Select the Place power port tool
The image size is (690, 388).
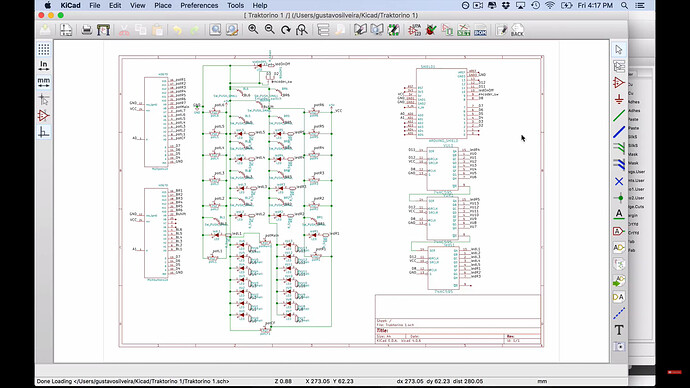point(619,99)
